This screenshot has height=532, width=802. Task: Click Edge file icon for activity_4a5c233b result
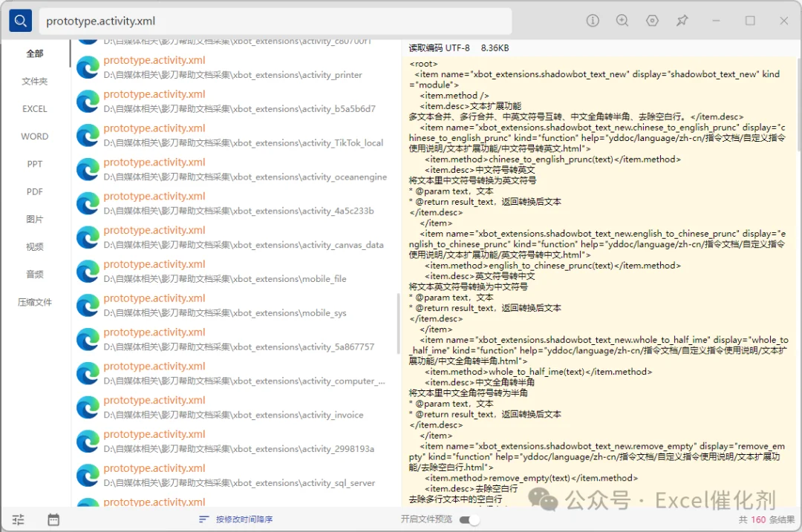pos(88,203)
